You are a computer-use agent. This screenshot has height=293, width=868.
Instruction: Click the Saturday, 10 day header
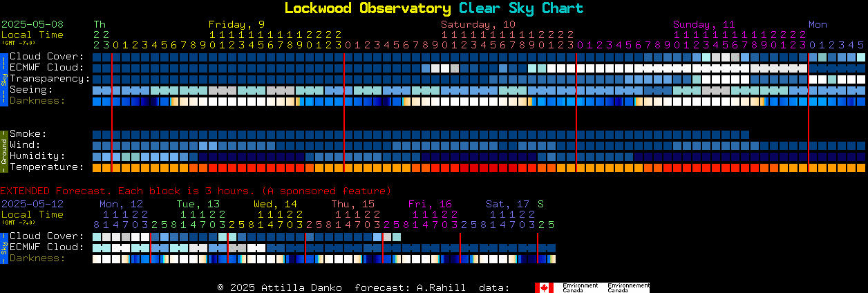pyautogui.click(x=478, y=24)
